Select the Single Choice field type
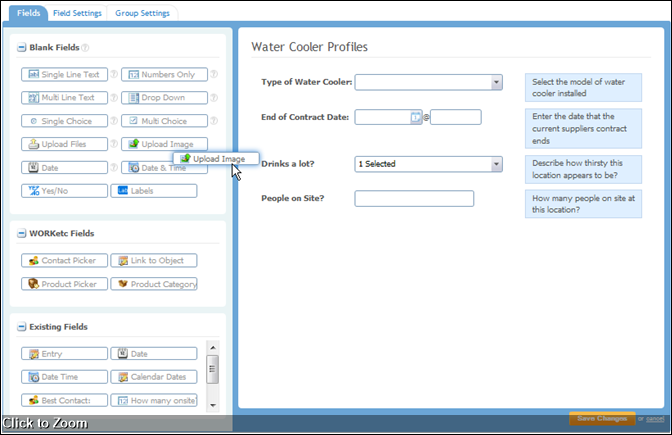The width and height of the screenshot is (672, 435). [x=65, y=121]
